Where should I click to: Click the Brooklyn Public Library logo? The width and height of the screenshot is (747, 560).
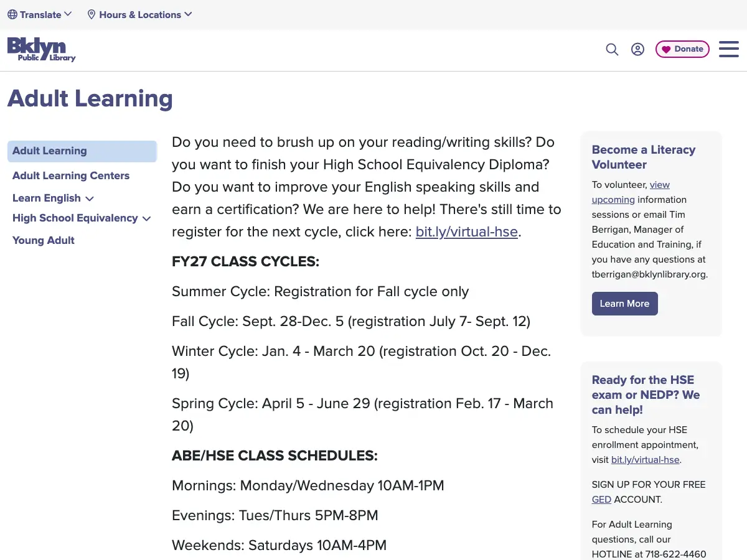point(41,49)
